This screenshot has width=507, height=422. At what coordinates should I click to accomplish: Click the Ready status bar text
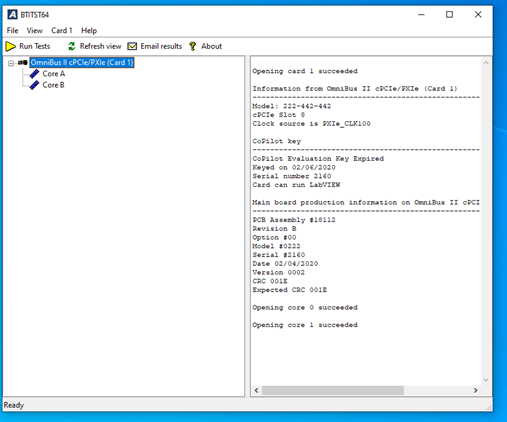coord(14,405)
